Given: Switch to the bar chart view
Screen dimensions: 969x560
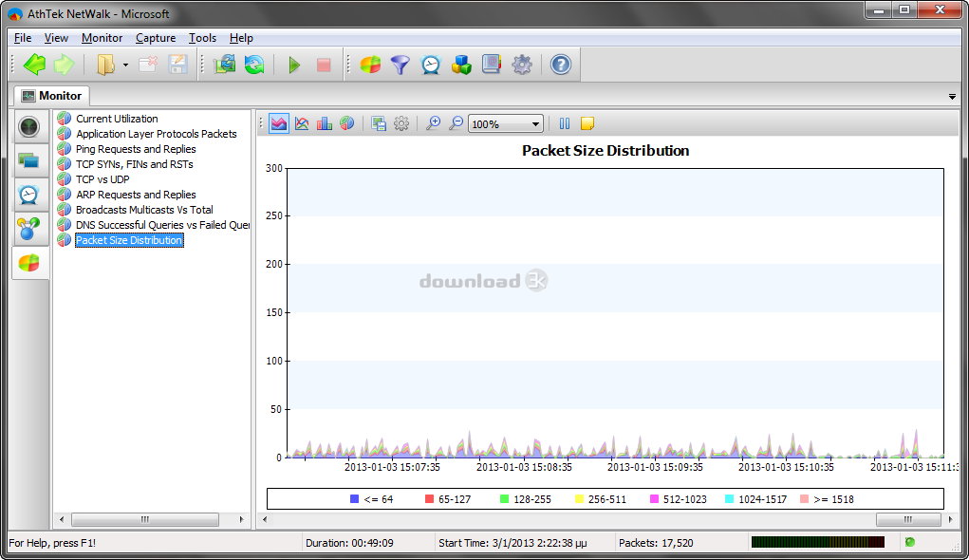Looking at the screenshot, I should tap(325, 123).
